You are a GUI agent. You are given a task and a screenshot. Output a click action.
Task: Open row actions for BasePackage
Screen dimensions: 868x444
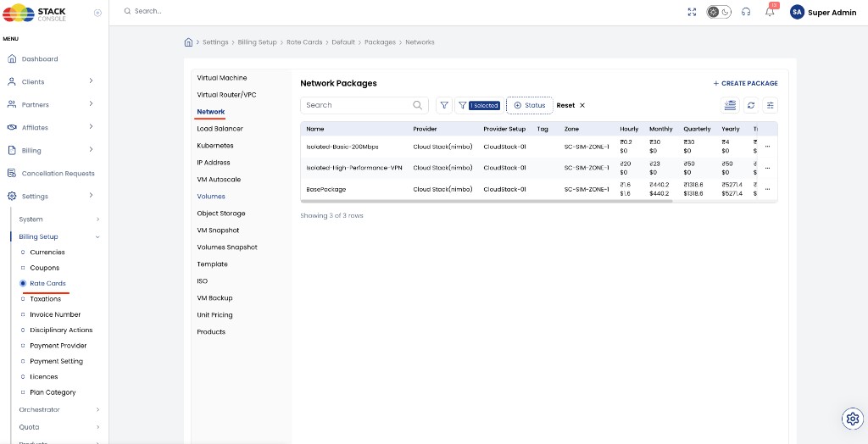pos(767,189)
